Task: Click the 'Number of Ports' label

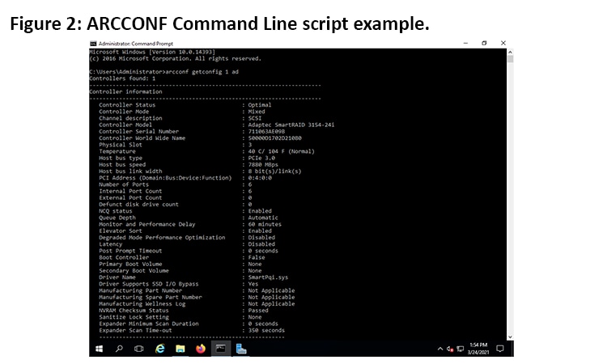Action: [124, 184]
